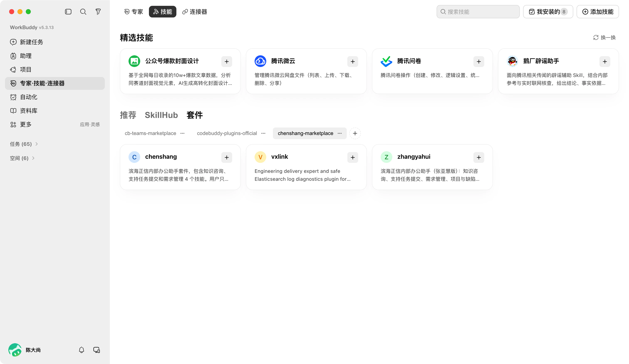Screen dimensions: 629x364
Task: Open chenshang card avatar C
Action: pyautogui.click(x=134, y=157)
